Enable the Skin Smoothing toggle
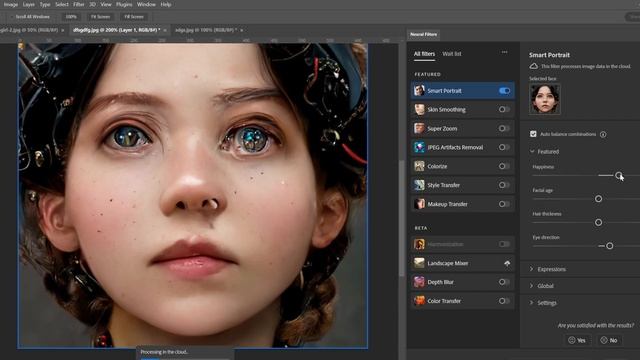This screenshot has height=360, width=640. 504,109
